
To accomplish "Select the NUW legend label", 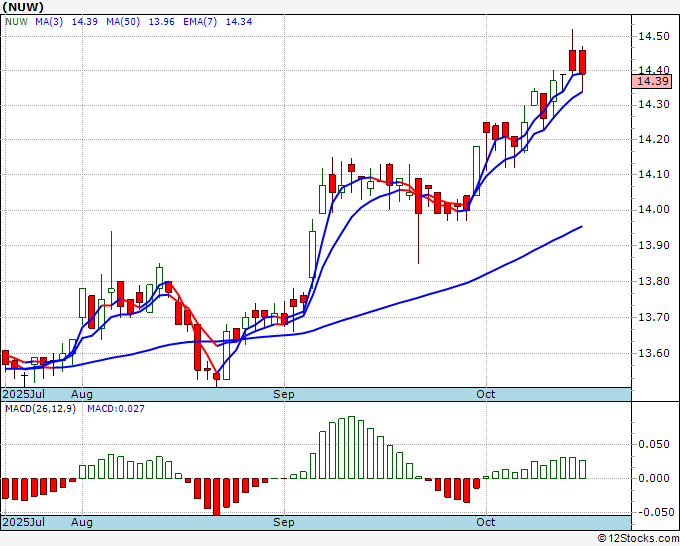I will coord(16,22).
